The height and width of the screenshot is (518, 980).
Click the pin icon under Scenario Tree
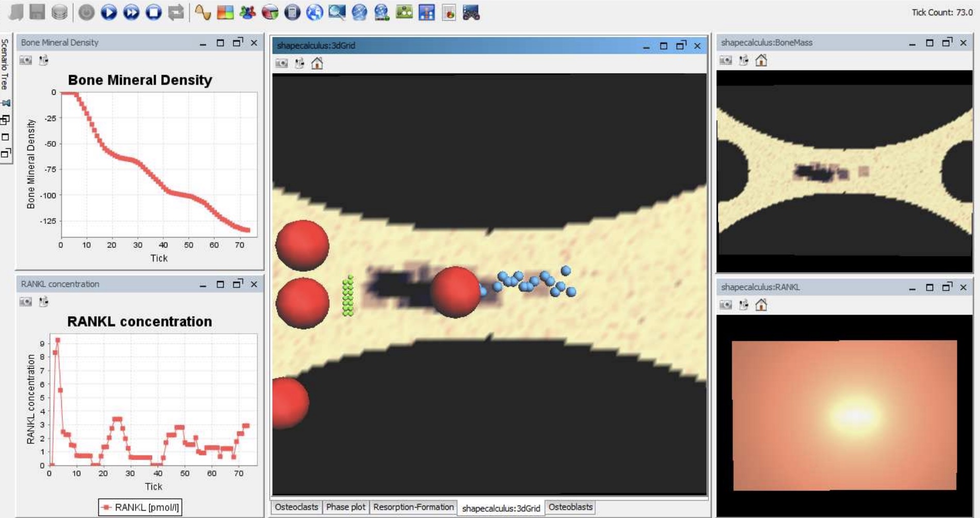5,103
